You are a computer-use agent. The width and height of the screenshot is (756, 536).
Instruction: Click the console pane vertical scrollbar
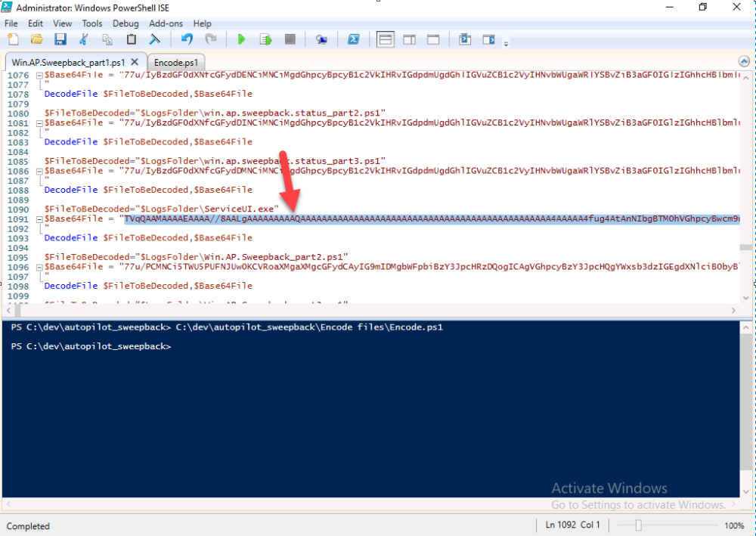click(746, 410)
